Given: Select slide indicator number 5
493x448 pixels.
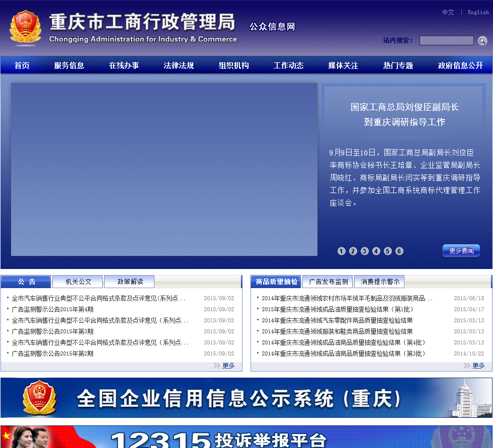Looking at the screenshot, I should pos(388,251).
